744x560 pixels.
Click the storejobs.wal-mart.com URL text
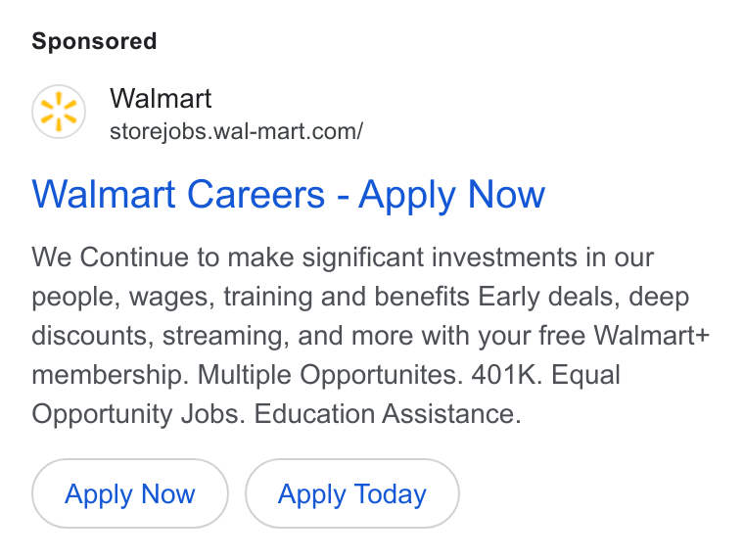pos(236,131)
